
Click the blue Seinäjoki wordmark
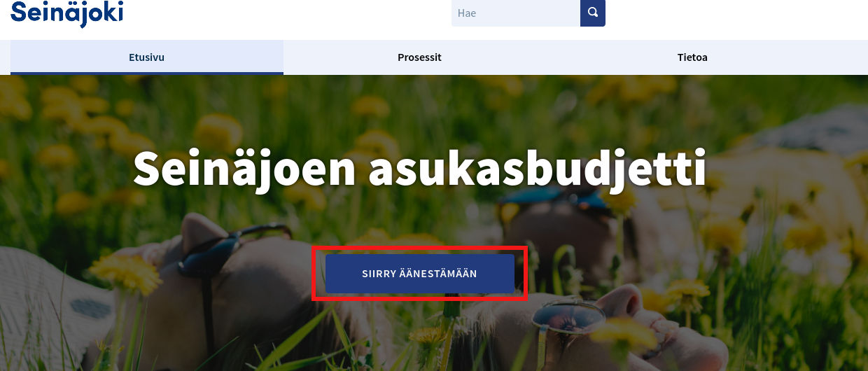67,13
